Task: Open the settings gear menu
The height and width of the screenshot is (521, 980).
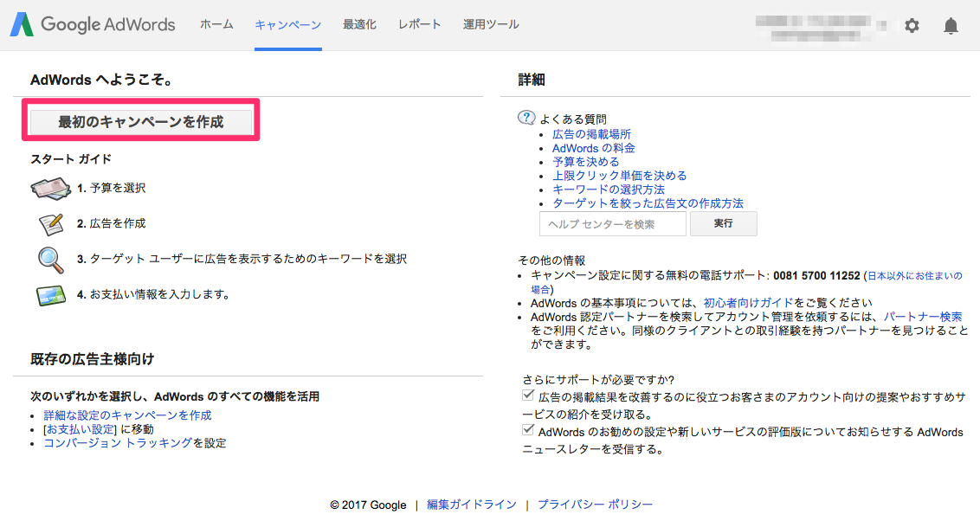Action: pos(912,26)
